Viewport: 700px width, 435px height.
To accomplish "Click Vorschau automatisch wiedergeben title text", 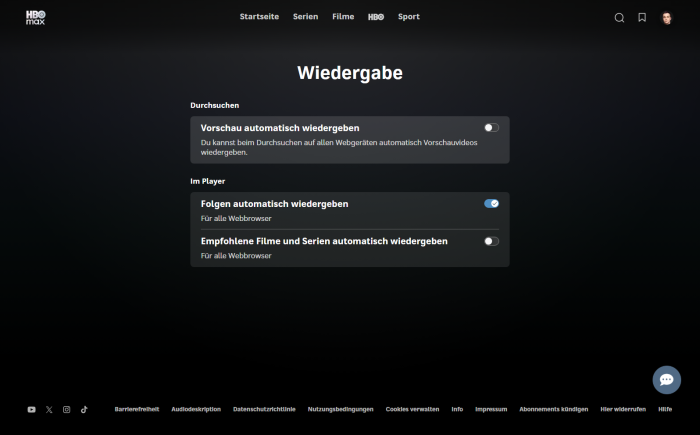I will 280,128.
